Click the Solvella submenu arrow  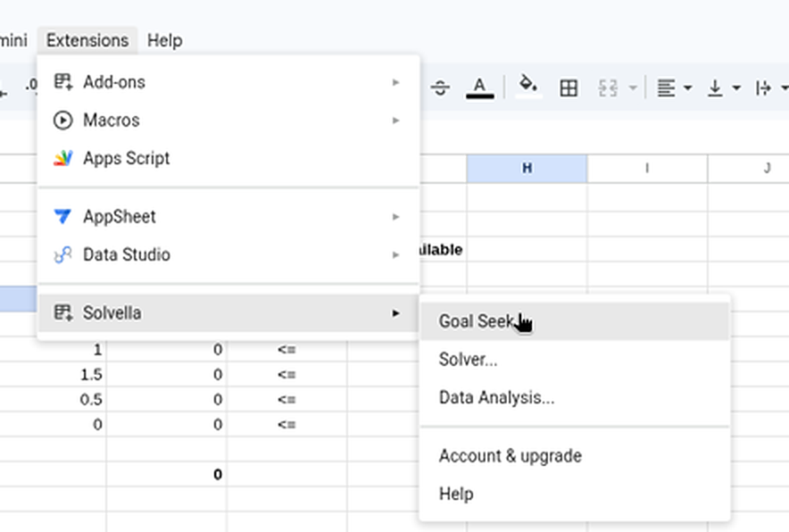click(396, 313)
